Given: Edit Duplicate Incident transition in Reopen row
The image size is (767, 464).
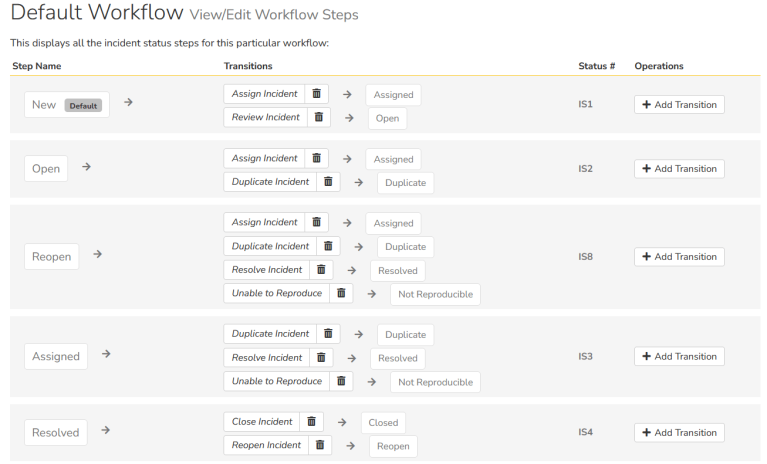Looking at the screenshot, I should [x=271, y=246].
